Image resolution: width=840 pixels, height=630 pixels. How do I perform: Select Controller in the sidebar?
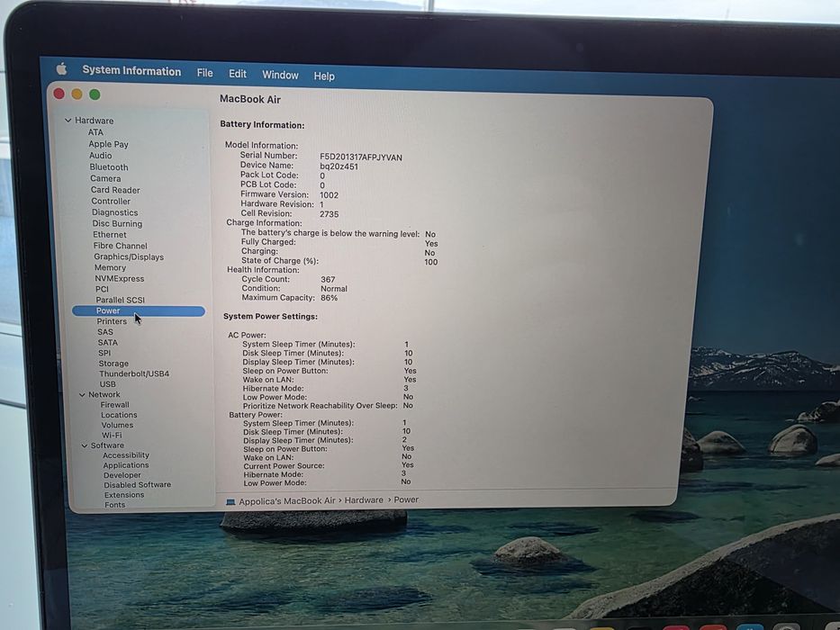pos(111,201)
